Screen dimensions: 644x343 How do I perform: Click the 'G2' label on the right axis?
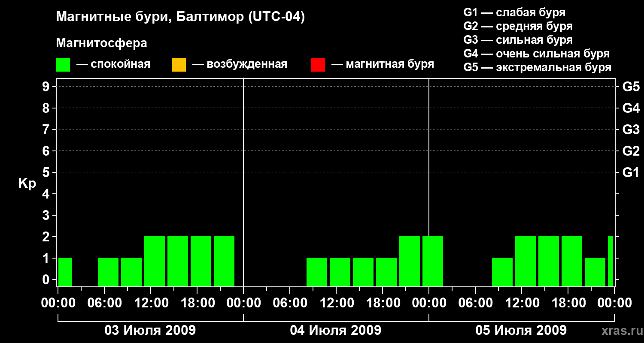631,151
